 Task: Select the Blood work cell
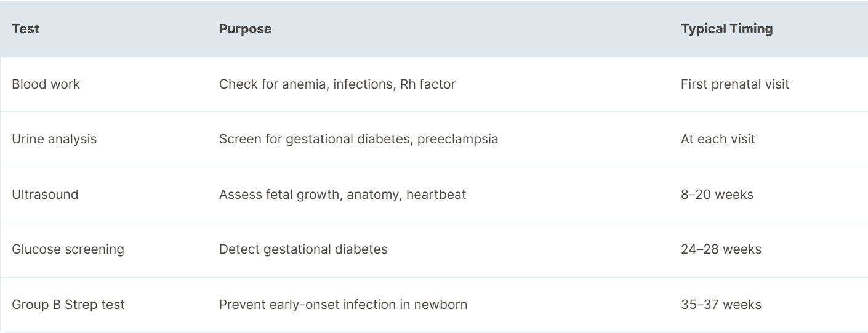pyautogui.click(x=46, y=84)
